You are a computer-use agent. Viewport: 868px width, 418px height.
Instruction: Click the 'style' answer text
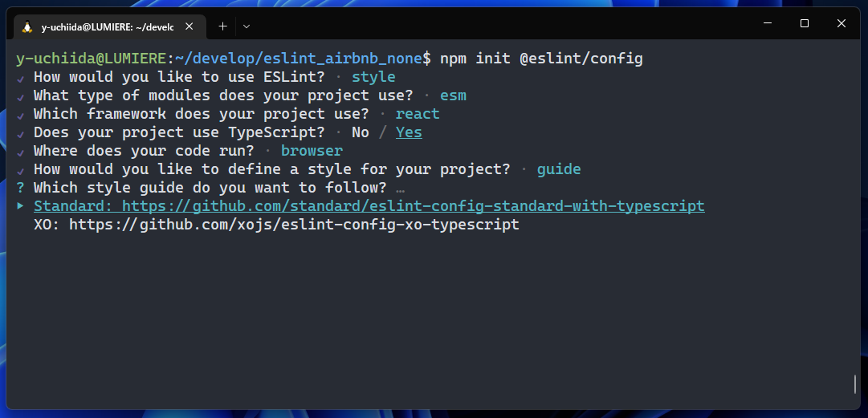click(373, 77)
